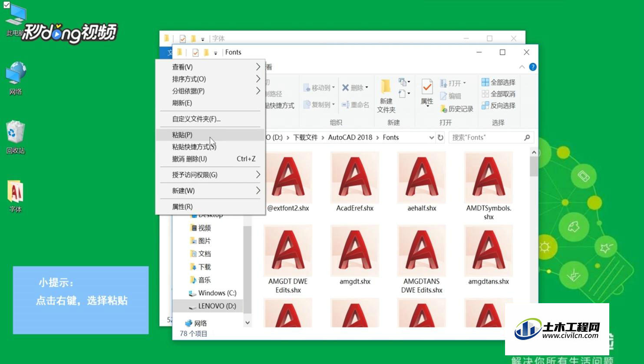This screenshot has height=364, width=644.
Task: Expand the address bar history dropdown
Action: (431, 137)
